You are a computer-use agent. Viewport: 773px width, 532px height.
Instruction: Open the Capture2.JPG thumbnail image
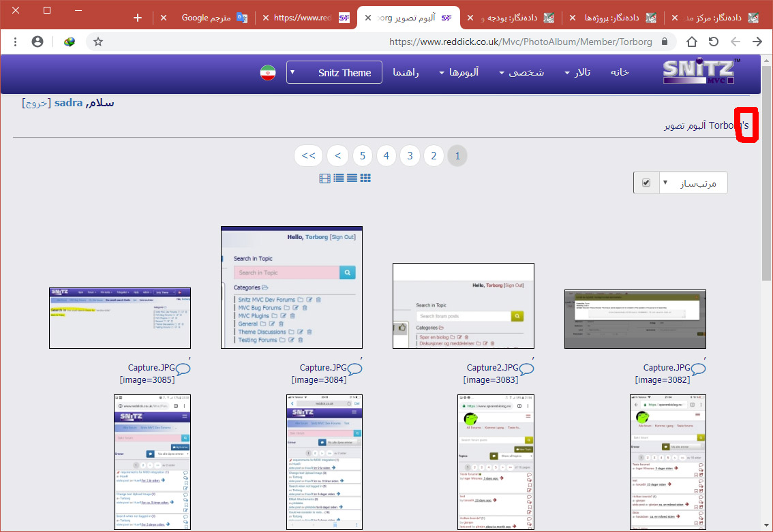(x=464, y=306)
